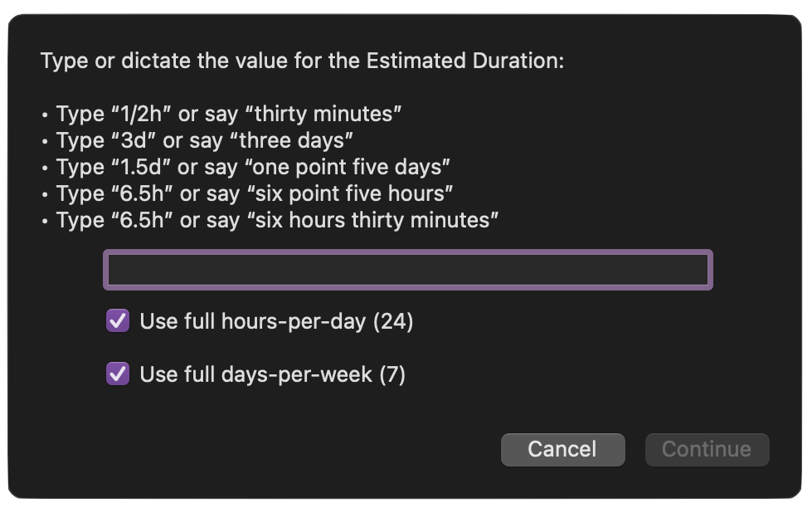Click the Continue button

(707, 449)
